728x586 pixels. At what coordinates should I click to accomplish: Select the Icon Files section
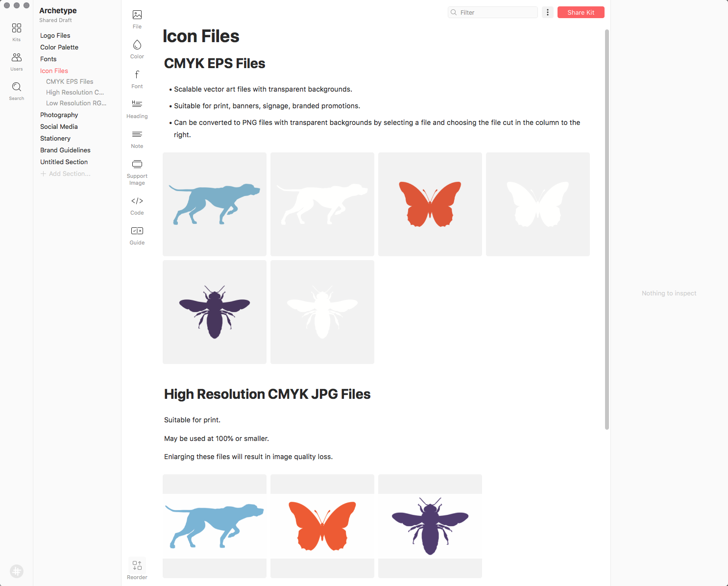click(54, 71)
